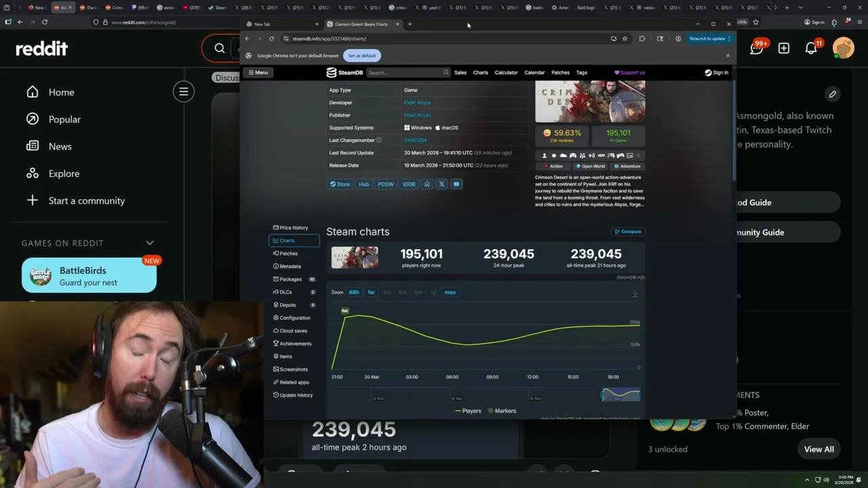Screen dimensions: 868x488
Task: Open the SteamDB Menu button
Action: (258, 73)
